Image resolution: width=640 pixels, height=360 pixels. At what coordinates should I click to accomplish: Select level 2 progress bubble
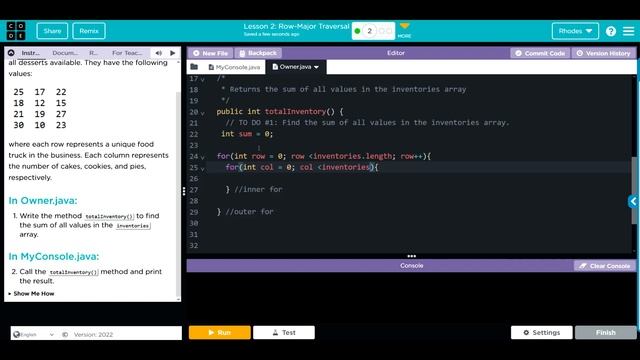click(x=369, y=31)
